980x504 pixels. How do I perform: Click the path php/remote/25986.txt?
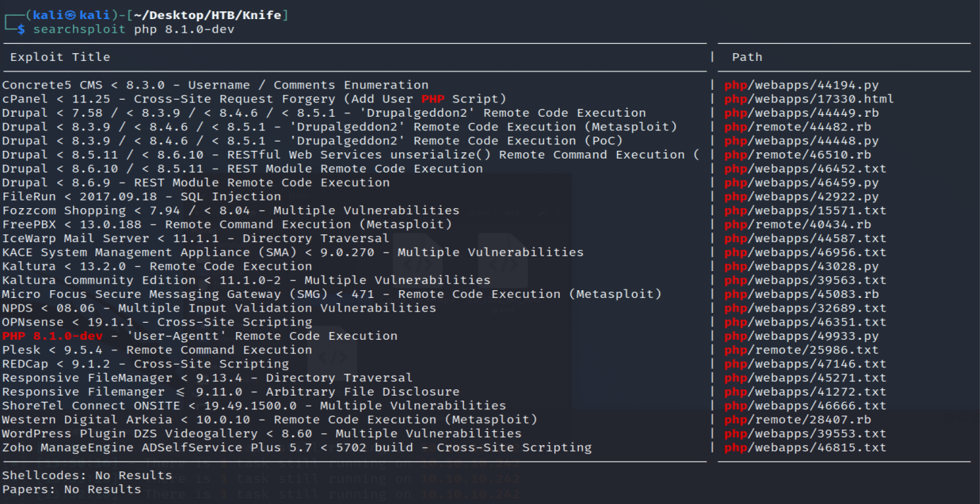coord(802,350)
